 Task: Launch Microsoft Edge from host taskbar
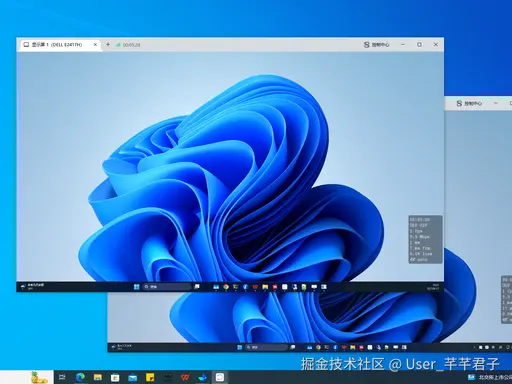point(80,377)
